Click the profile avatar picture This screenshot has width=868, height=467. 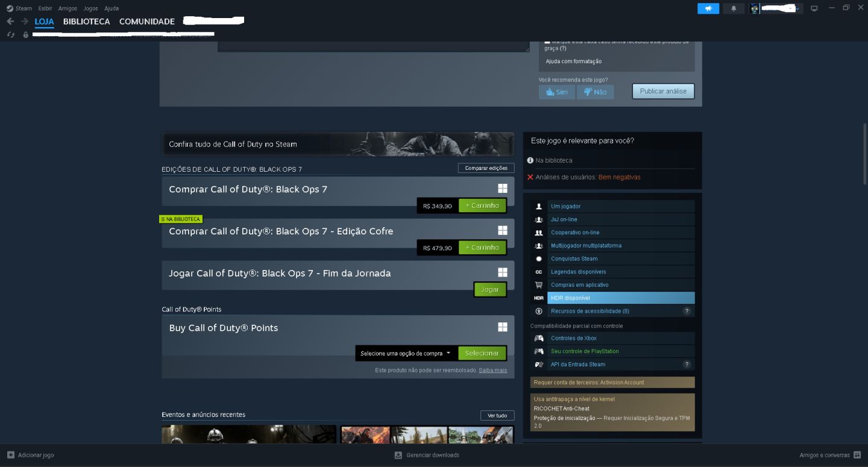[x=754, y=8]
